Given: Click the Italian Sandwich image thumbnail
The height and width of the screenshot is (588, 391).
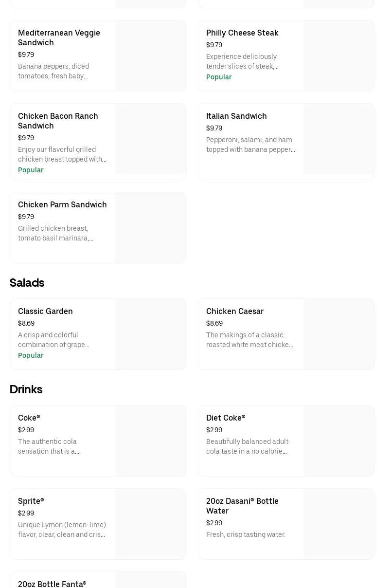Looking at the screenshot, I should [338, 139].
